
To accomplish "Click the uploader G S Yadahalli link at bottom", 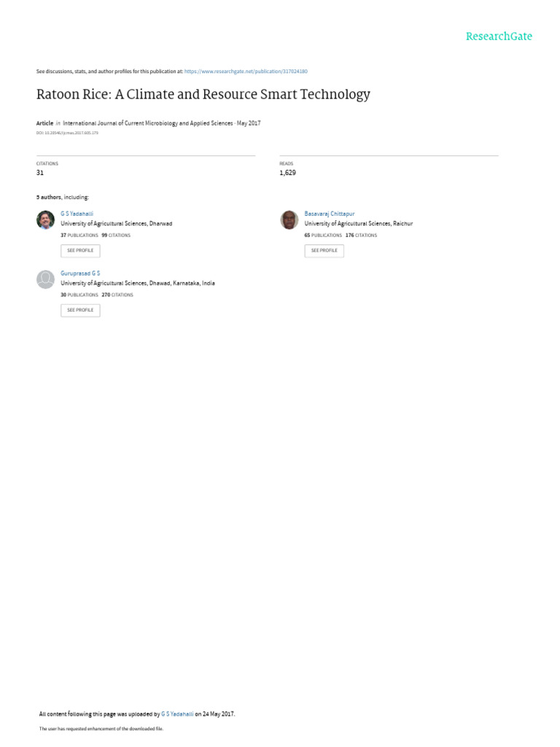I will coord(177,714).
